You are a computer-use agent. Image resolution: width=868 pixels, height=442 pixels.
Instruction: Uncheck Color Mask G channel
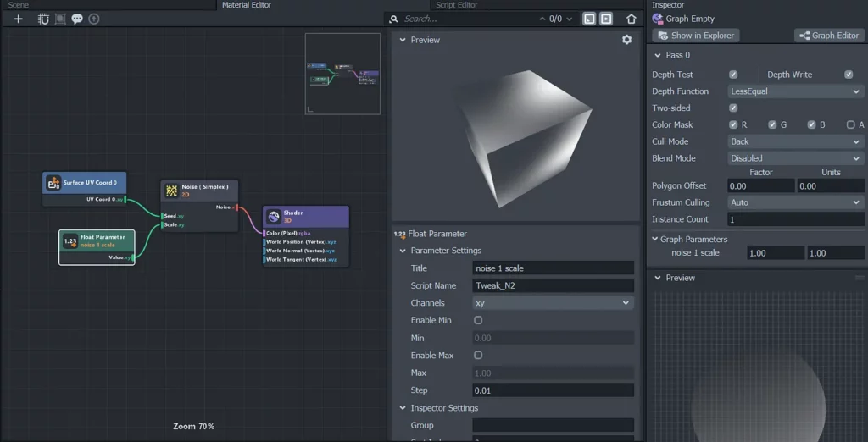(x=772, y=125)
